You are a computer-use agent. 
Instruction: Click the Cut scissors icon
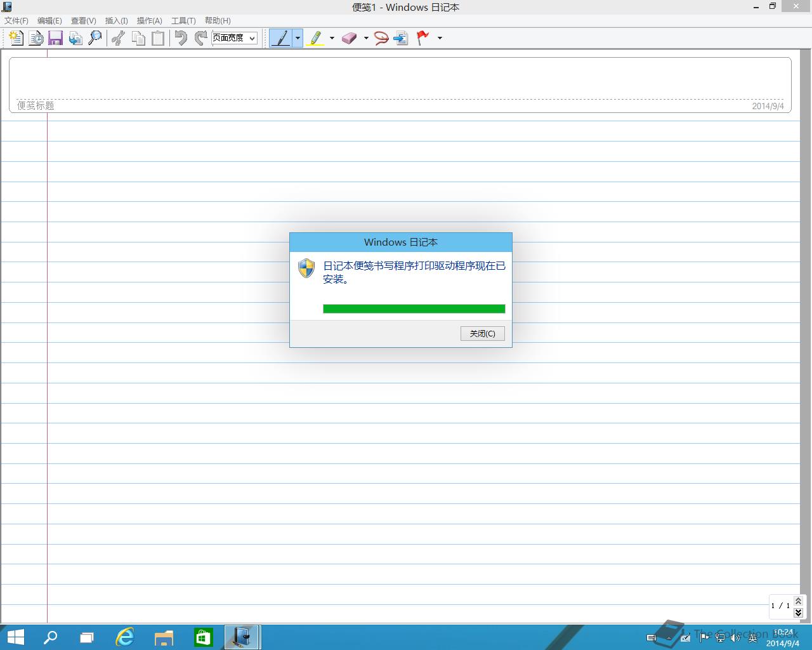coord(118,38)
